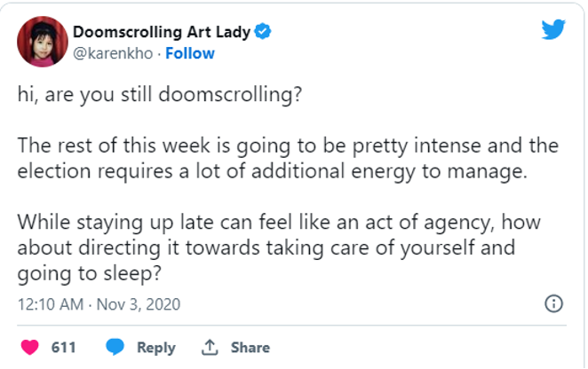Click the blue verified badge
The image size is (588, 369).
click(263, 32)
